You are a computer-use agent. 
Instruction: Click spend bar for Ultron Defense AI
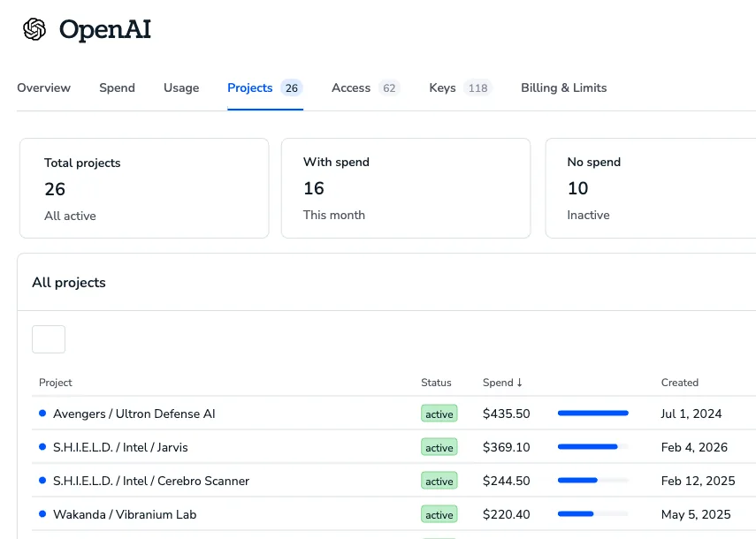tap(593, 414)
